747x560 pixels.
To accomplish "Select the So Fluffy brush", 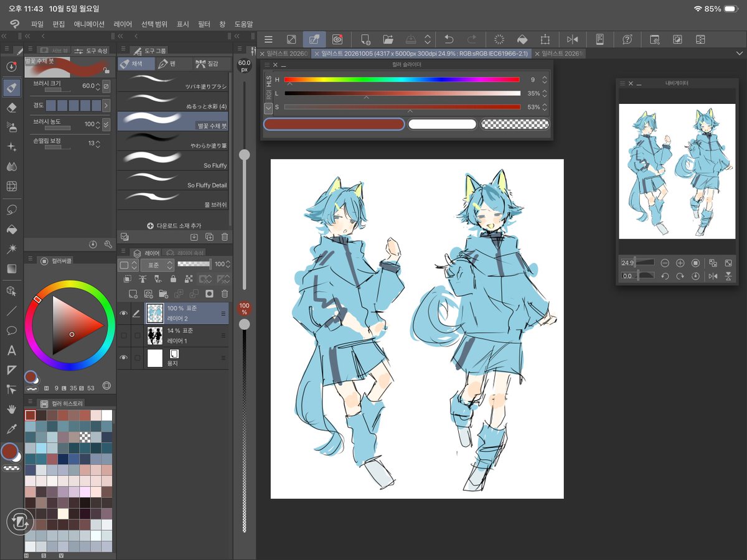I will click(172, 161).
